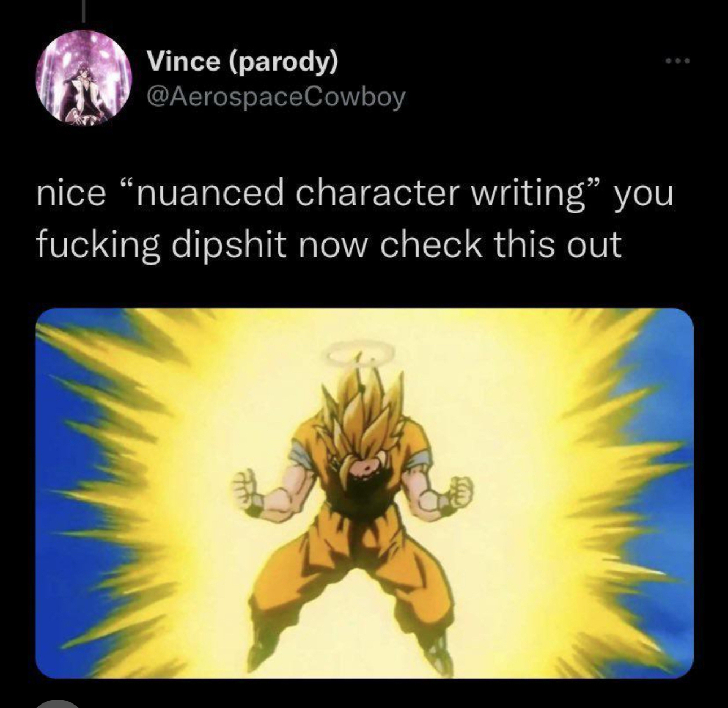Image resolution: width=728 pixels, height=708 pixels.
Task: Open Vince's profile picture avatar
Action: 84,78
